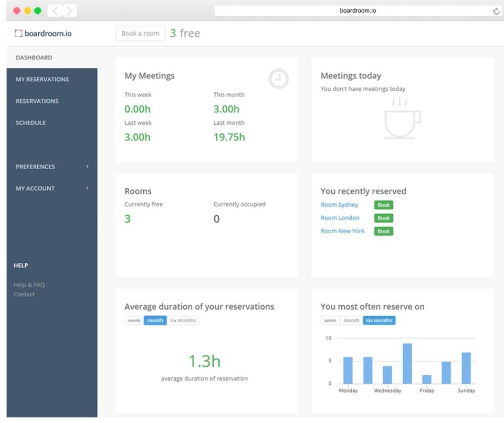Select six months in most often reserve card
504x423 pixels.
(379, 321)
